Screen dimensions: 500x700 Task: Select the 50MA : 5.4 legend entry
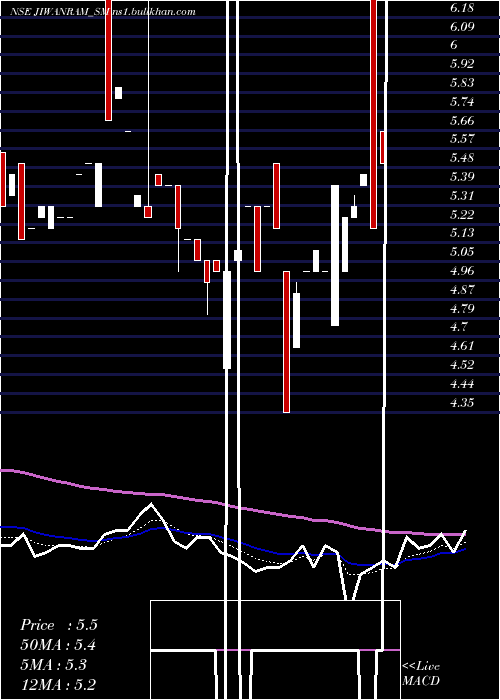[58, 645]
